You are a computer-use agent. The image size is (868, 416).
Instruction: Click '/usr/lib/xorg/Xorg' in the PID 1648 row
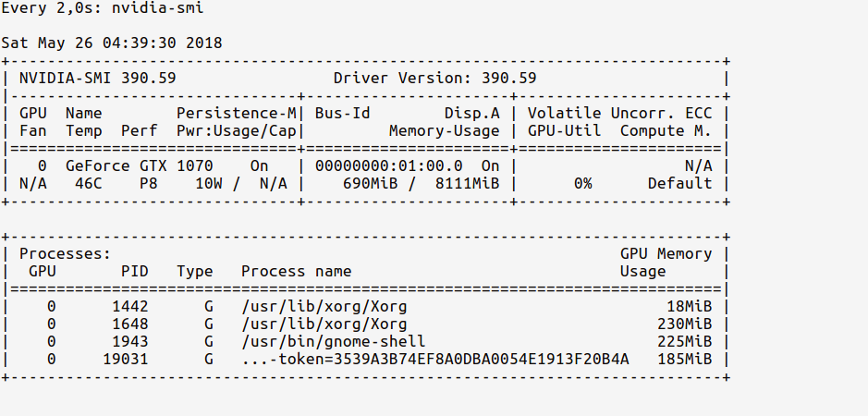click(x=324, y=324)
